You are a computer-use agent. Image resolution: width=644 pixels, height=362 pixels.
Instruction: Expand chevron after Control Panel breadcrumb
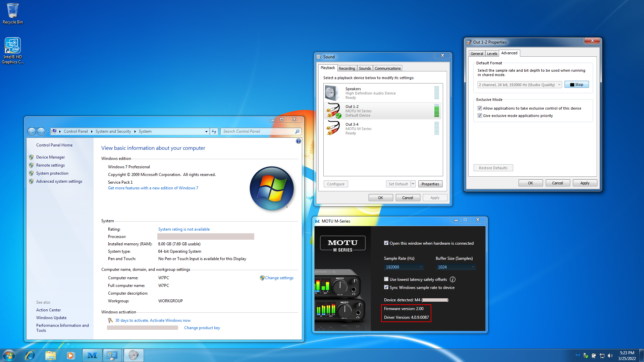point(92,131)
